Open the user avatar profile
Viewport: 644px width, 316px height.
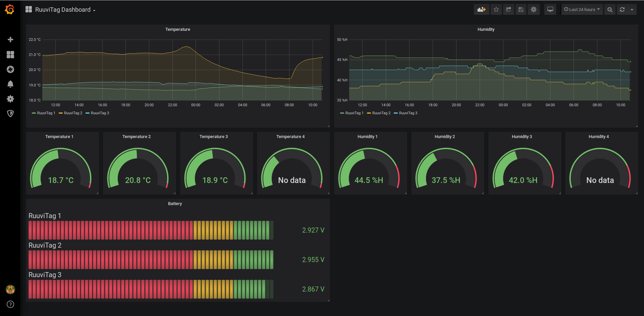tap(10, 289)
